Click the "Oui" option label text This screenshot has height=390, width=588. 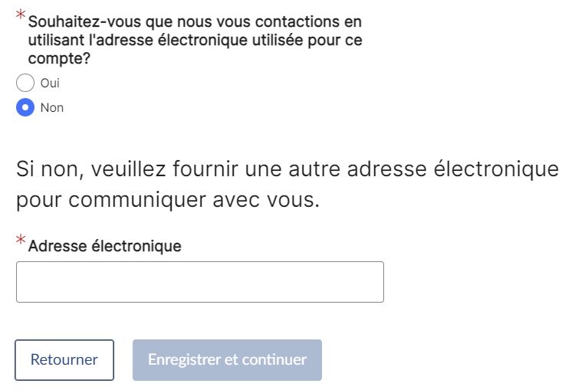pos(50,83)
